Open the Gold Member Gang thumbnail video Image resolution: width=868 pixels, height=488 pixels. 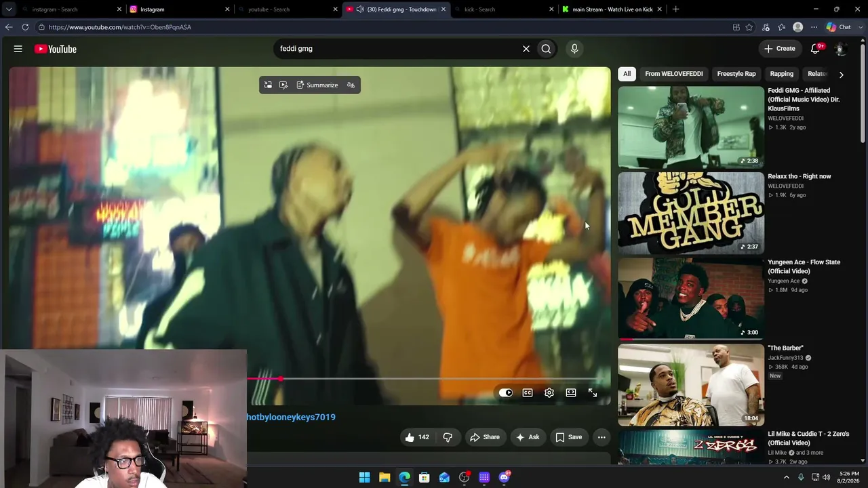(x=691, y=213)
